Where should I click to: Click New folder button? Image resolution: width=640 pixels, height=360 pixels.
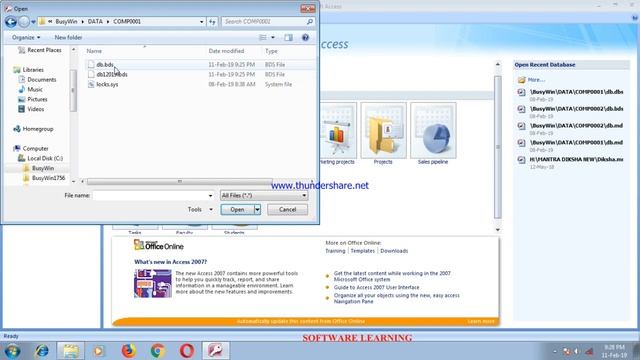(x=68, y=38)
